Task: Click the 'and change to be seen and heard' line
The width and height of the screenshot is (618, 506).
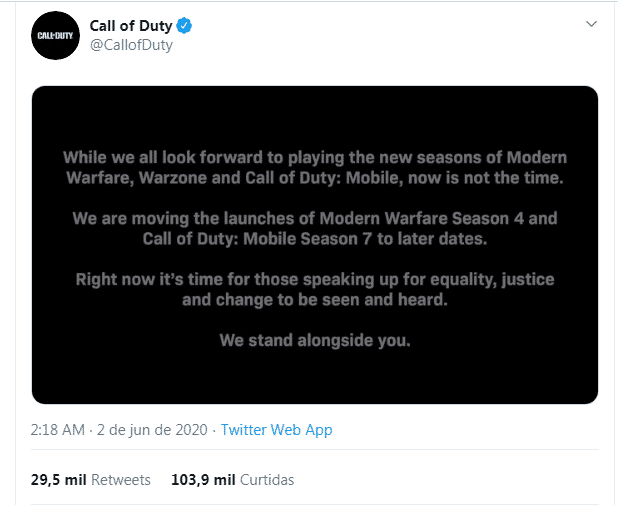Action: click(315, 299)
